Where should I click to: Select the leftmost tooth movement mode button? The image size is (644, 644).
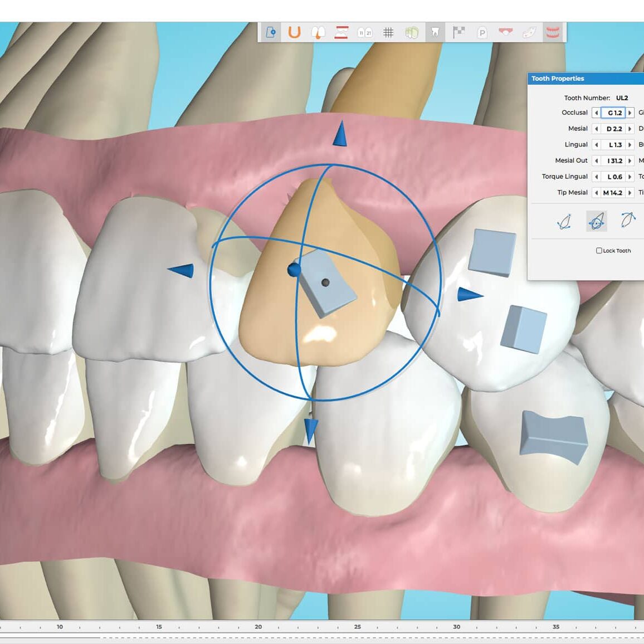563,222
